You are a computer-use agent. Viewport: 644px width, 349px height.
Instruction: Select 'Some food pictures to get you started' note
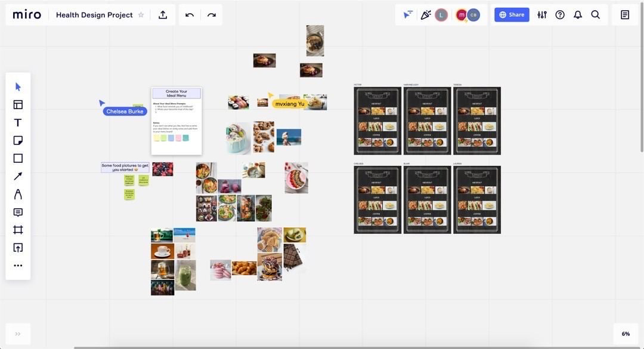(x=125, y=167)
